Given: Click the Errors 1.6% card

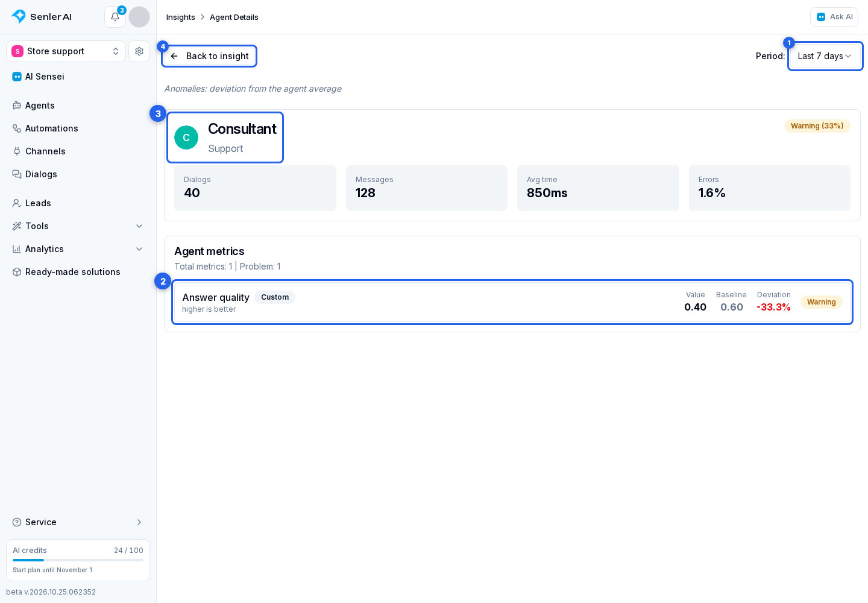Looking at the screenshot, I should tap(770, 188).
